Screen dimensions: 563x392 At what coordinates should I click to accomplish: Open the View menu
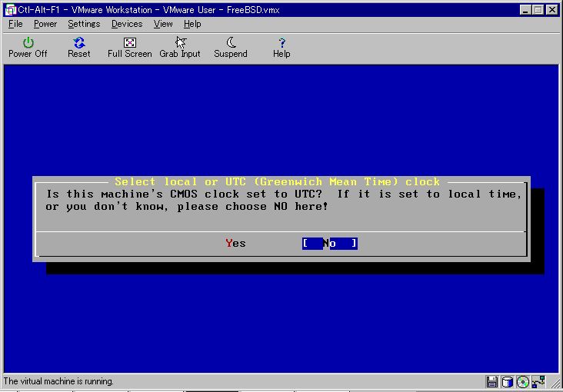click(x=163, y=24)
